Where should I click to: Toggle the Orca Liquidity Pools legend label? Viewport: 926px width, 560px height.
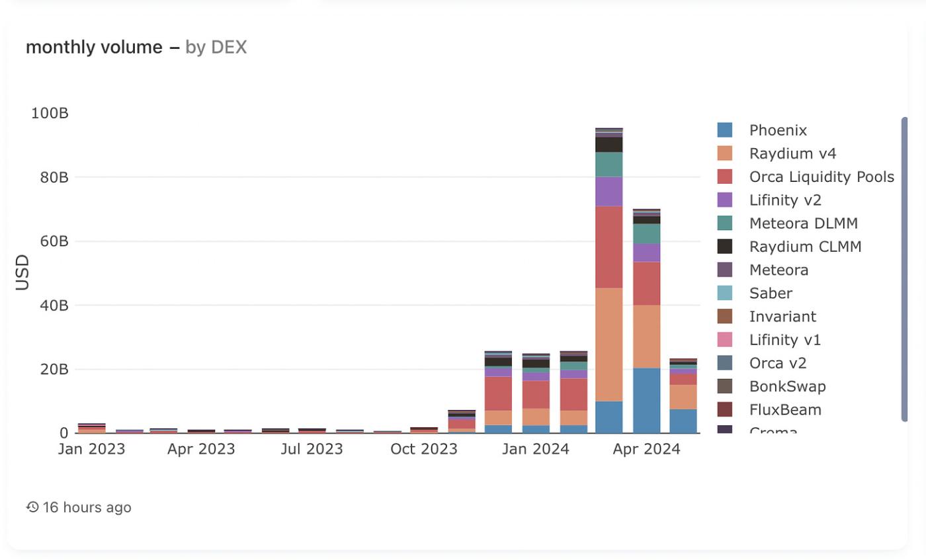(821, 177)
